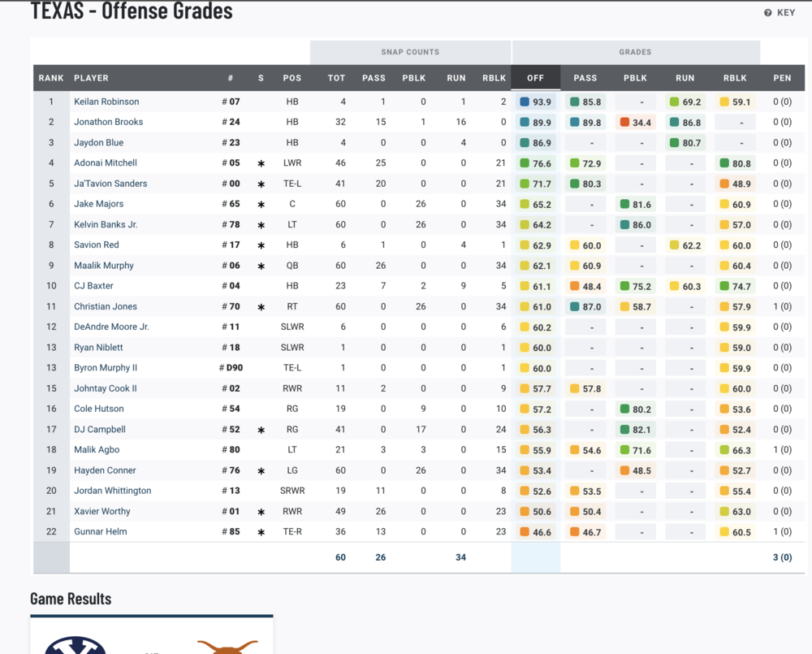
Task: Click the starter asterisk icon for Adonai Mitchell
Action: pos(261,163)
